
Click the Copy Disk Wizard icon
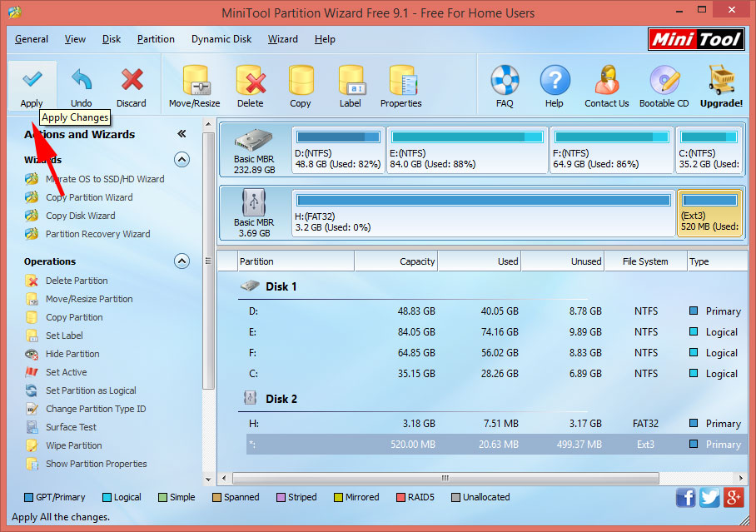click(32, 216)
